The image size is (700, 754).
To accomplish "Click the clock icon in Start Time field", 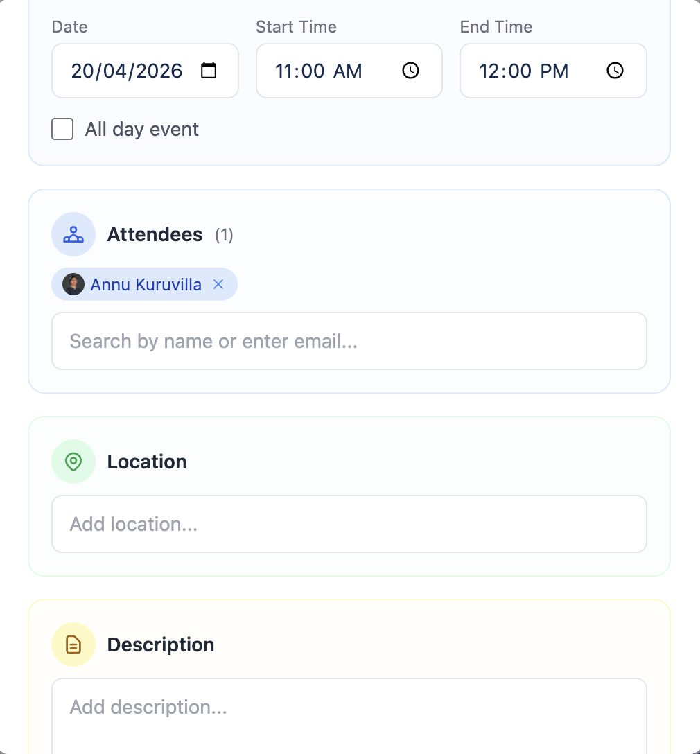I will pyautogui.click(x=410, y=71).
